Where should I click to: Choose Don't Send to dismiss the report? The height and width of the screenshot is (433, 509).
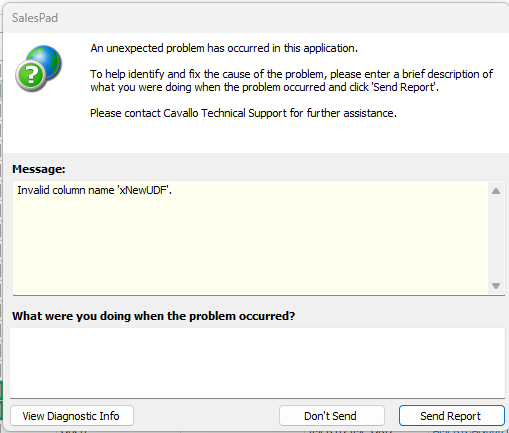tap(332, 416)
